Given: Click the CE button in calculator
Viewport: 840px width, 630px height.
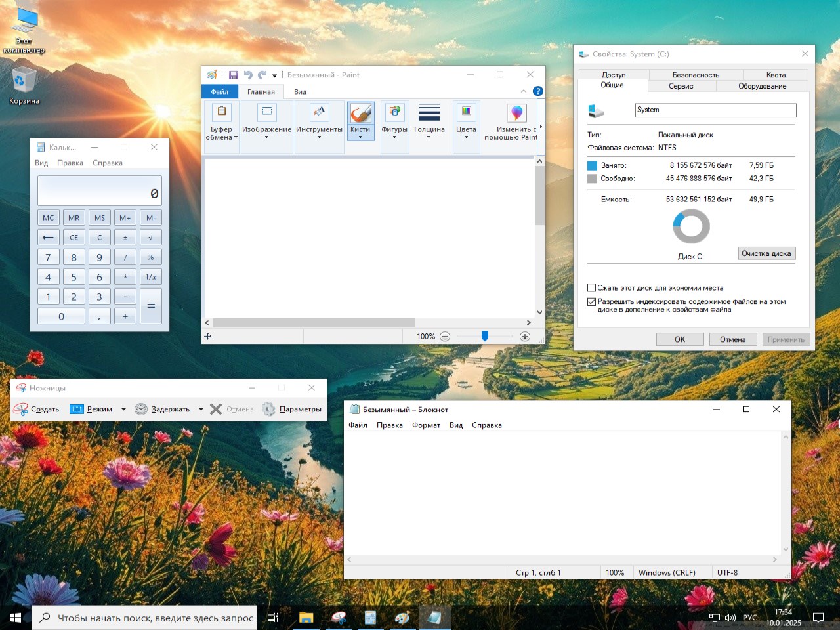Looking at the screenshot, I should pos(74,238).
